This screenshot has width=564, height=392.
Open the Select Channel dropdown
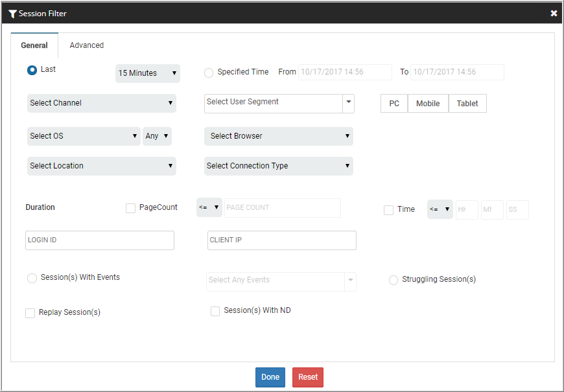point(101,103)
